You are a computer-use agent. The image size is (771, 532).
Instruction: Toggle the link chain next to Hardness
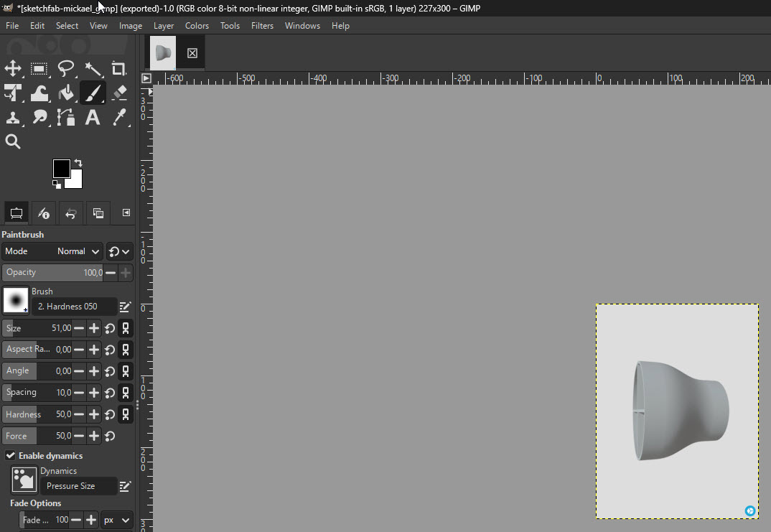click(126, 414)
